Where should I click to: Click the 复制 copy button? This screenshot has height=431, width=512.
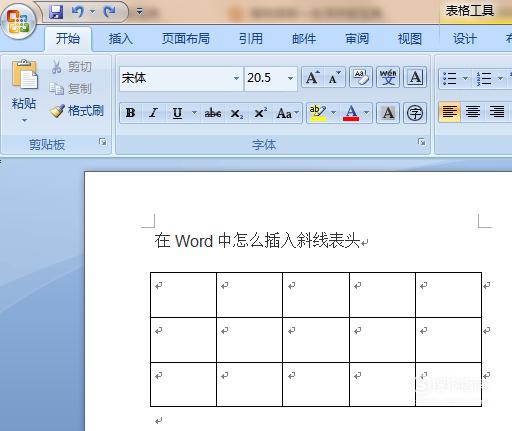pyautogui.click(x=71, y=89)
